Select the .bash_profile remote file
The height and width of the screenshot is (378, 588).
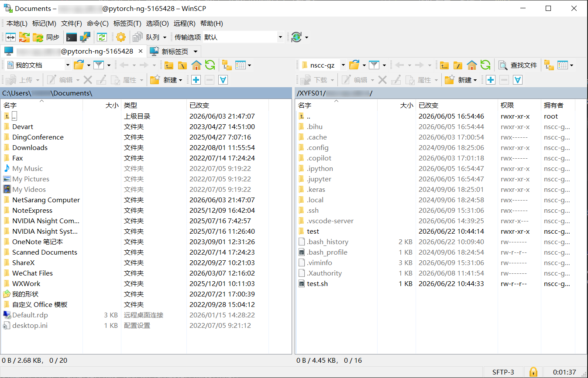327,252
